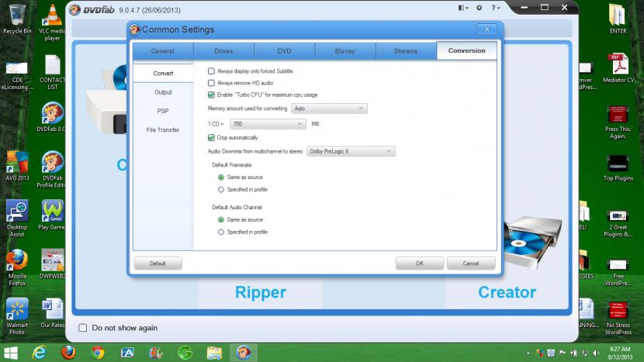Select PSP in the side list

163,111
